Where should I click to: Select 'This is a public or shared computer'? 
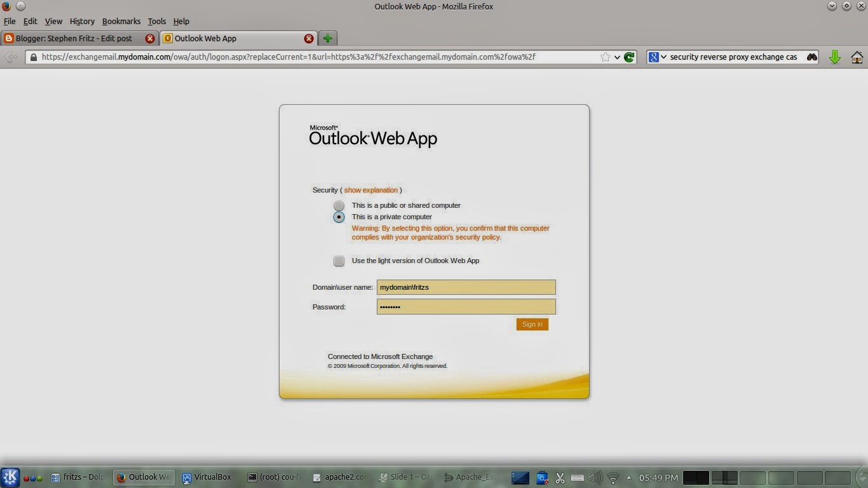pos(339,205)
